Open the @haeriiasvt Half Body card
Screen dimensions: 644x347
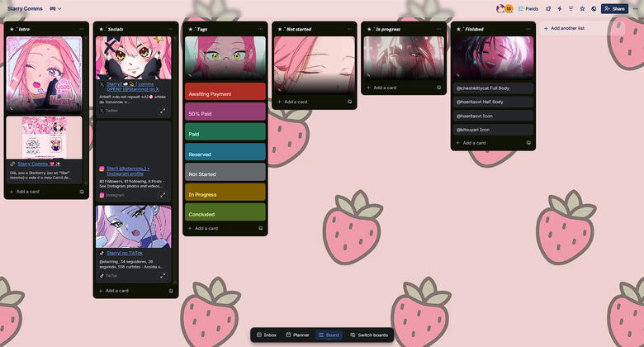(493, 102)
